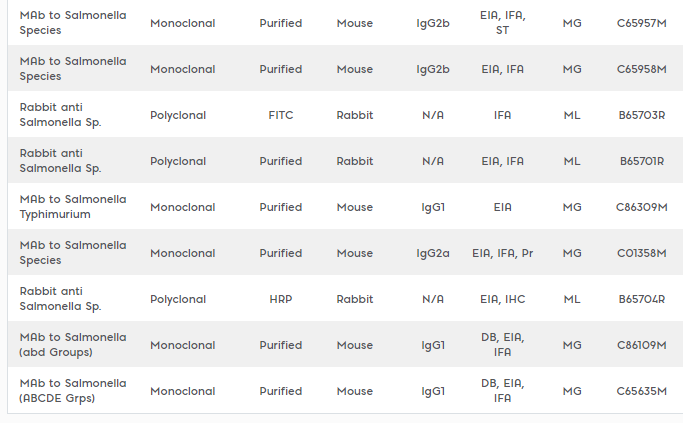Click catalog code B65703R
The width and height of the screenshot is (683, 423).
click(642, 115)
